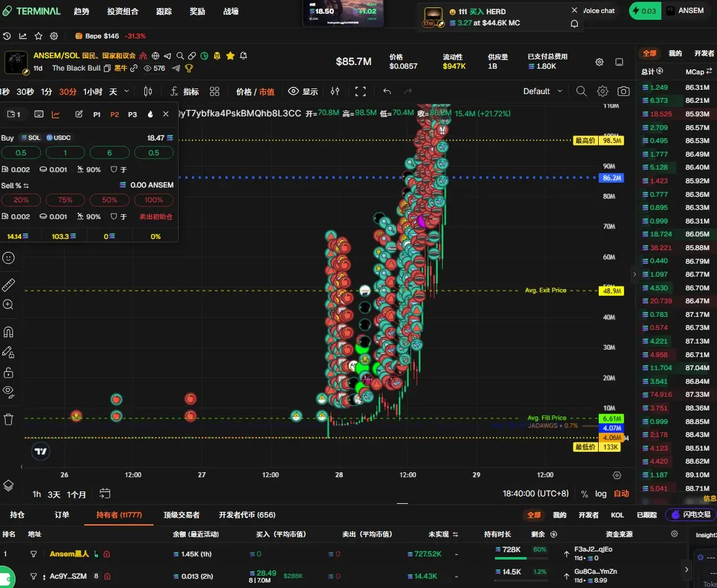Select USDC as buy currency
Screen dimensions: 717x588
[x=58, y=137]
